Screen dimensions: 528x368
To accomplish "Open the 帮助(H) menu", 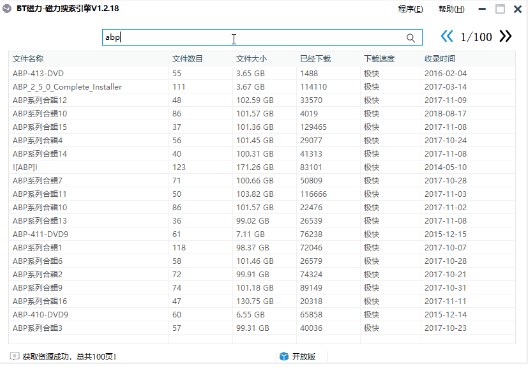I will (x=451, y=9).
